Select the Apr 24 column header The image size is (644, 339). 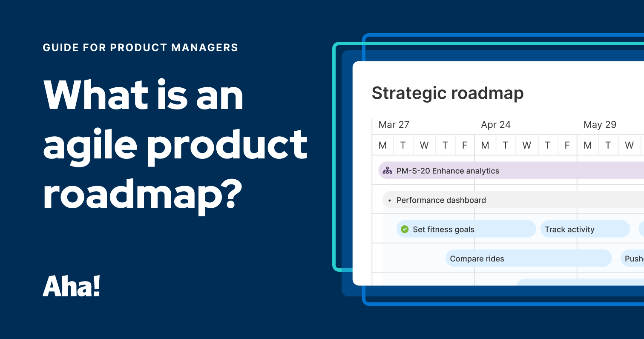pyautogui.click(x=495, y=124)
